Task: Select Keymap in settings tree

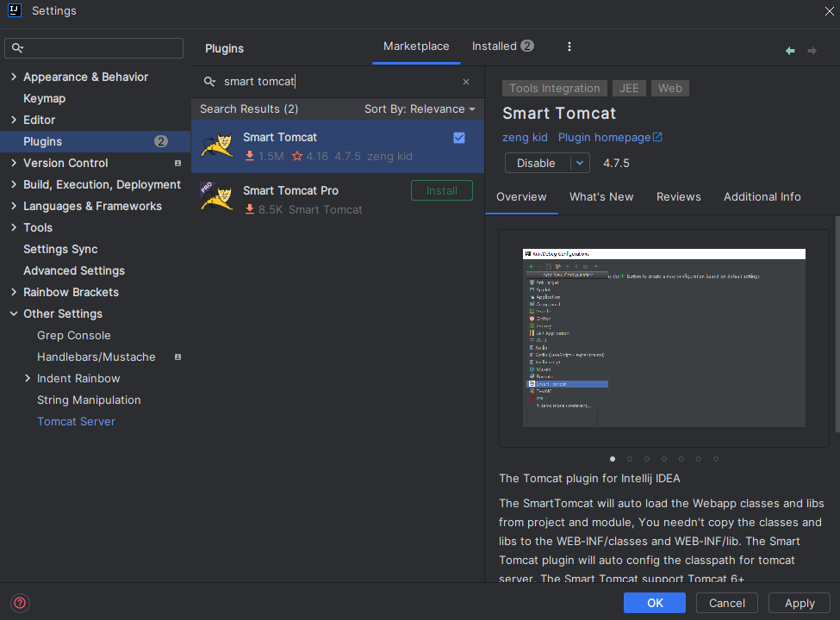Action: coord(45,98)
